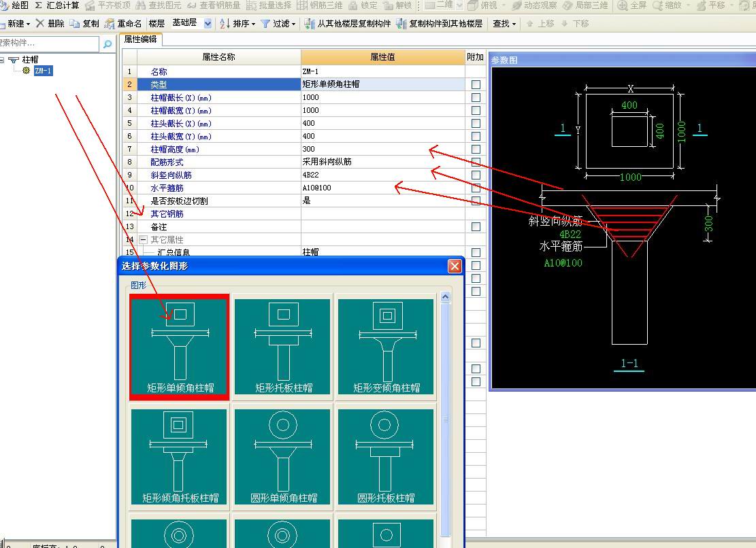This screenshot has height=548, width=756.
Task: Run 汇总计算 summary calculation
Action: tap(57, 5)
